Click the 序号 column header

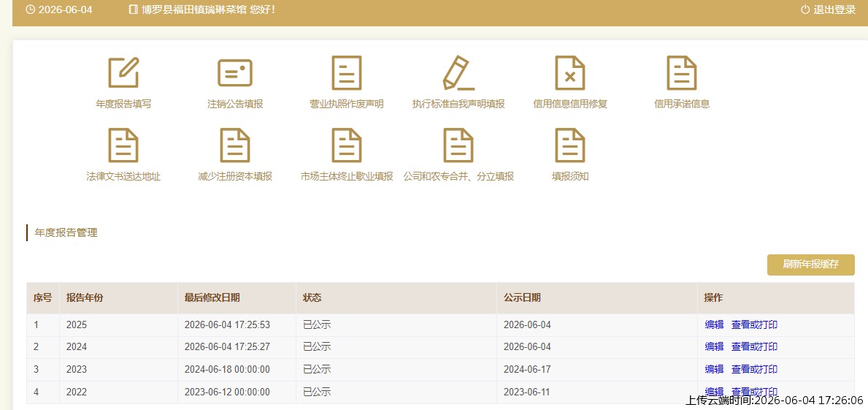coord(42,297)
